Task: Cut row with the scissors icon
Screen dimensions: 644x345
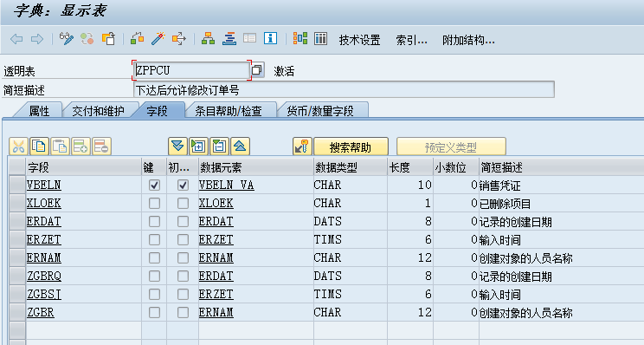Action: pos(18,146)
